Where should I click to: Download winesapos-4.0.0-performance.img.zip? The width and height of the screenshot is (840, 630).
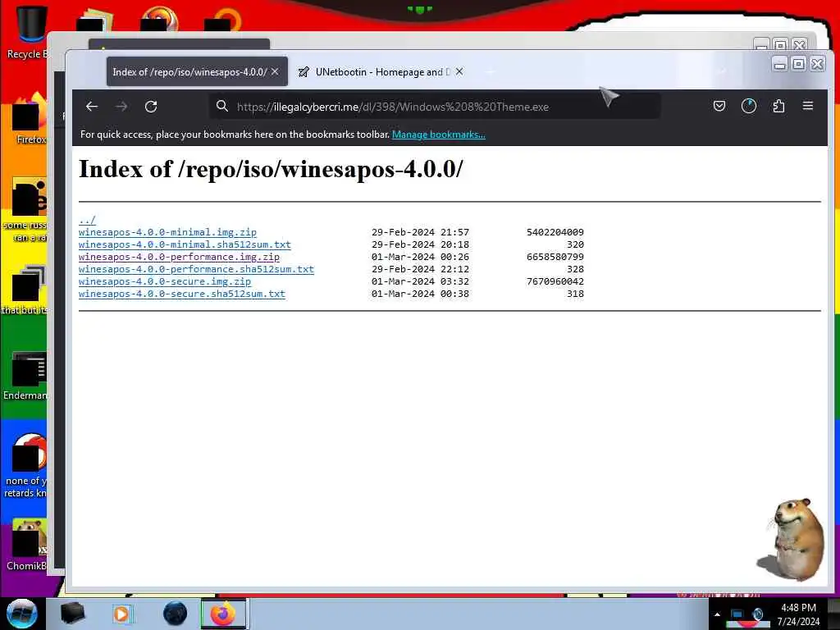pyautogui.click(x=179, y=257)
